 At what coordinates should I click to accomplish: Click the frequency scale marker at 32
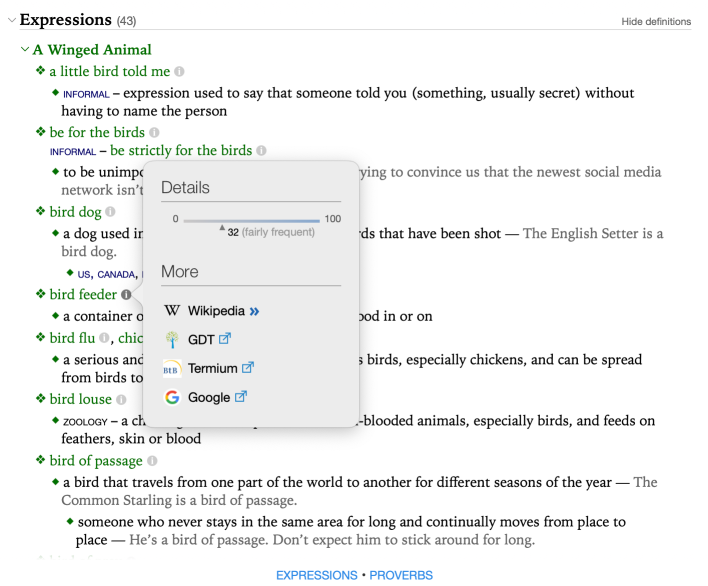222,227
